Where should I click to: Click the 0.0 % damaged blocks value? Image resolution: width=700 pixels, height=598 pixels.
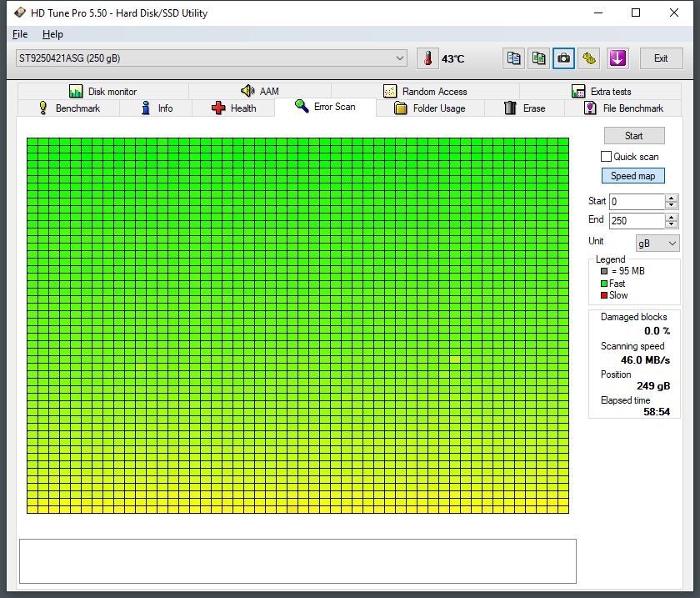[657, 331]
